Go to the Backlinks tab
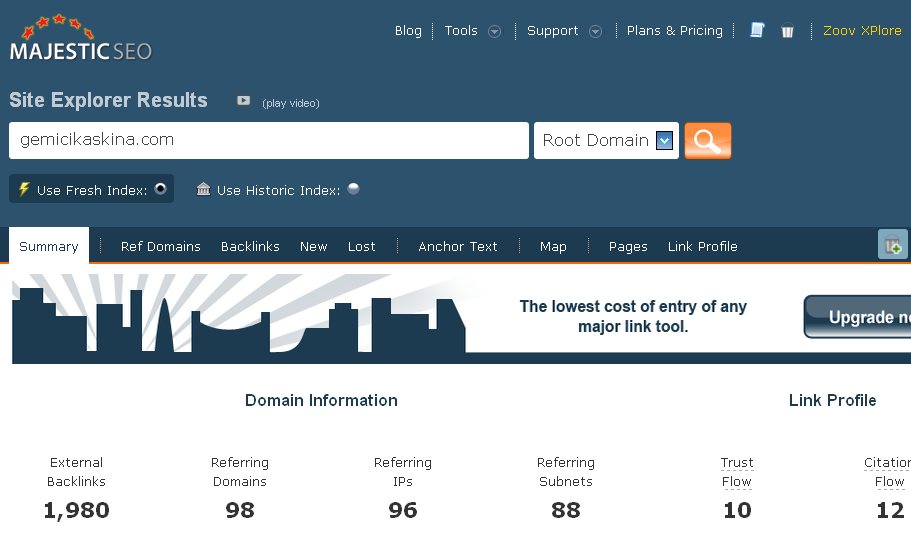Viewport: 911px width, 545px height. (x=250, y=246)
